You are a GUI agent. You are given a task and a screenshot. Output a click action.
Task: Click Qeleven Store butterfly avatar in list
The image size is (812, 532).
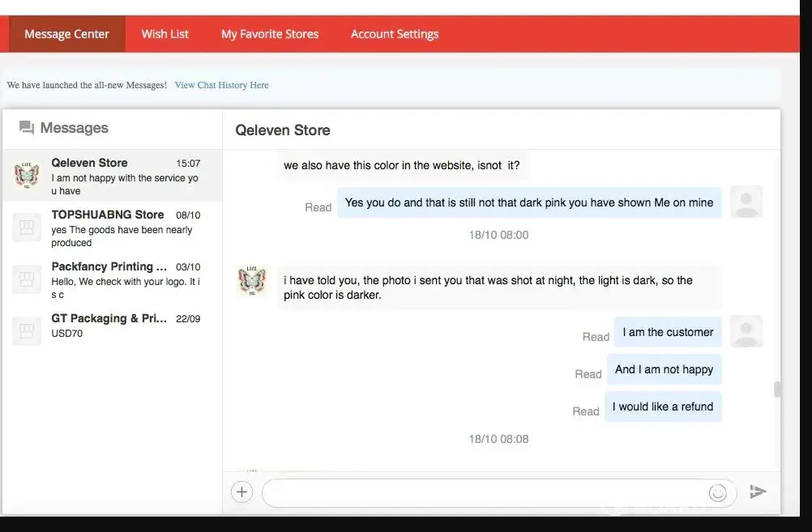tap(27, 174)
